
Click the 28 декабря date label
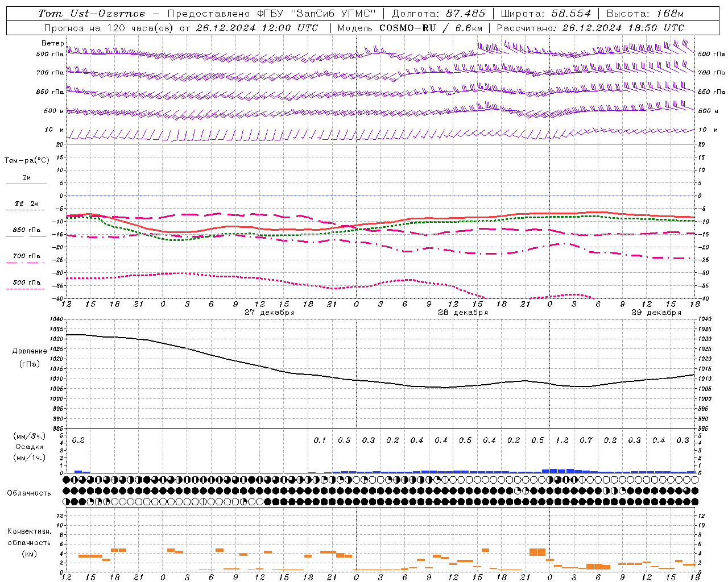click(x=462, y=313)
